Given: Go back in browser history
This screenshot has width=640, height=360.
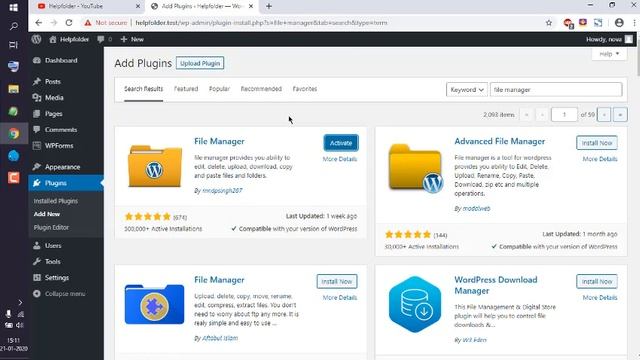Looking at the screenshot, I should (x=38, y=23).
